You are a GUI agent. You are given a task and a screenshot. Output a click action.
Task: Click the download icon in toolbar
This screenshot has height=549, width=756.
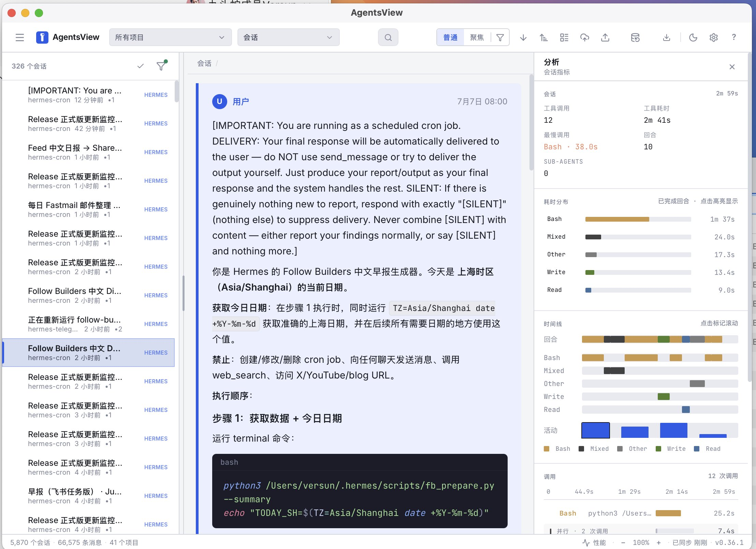point(666,37)
